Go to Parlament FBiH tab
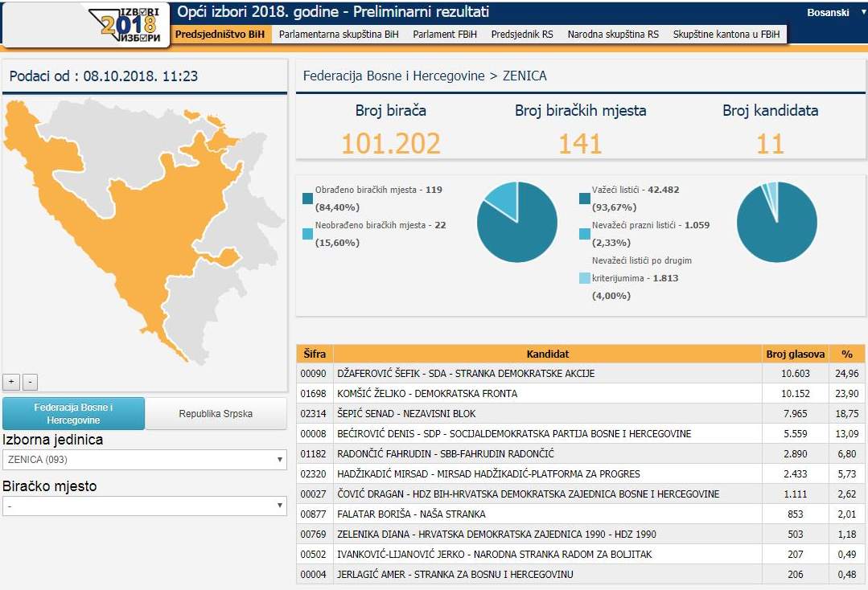Image resolution: width=868 pixels, height=590 pixels. click(x=445, y=35)
